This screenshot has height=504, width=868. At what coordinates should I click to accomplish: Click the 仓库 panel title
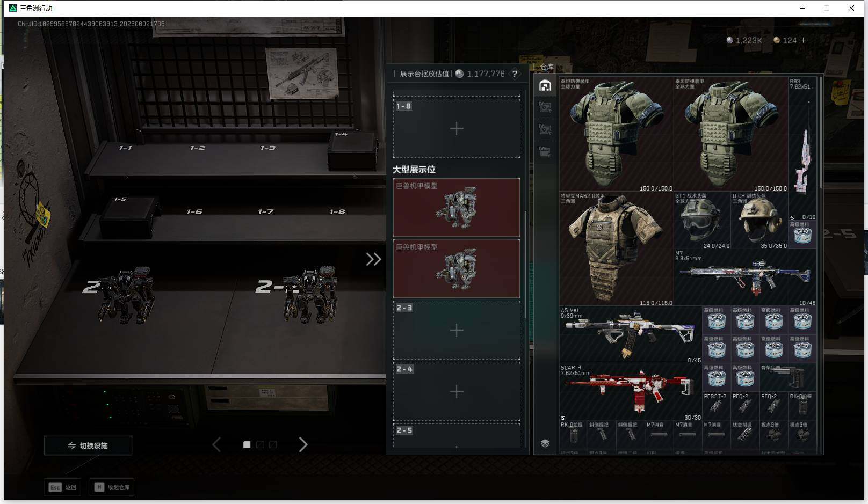(547, 67)
